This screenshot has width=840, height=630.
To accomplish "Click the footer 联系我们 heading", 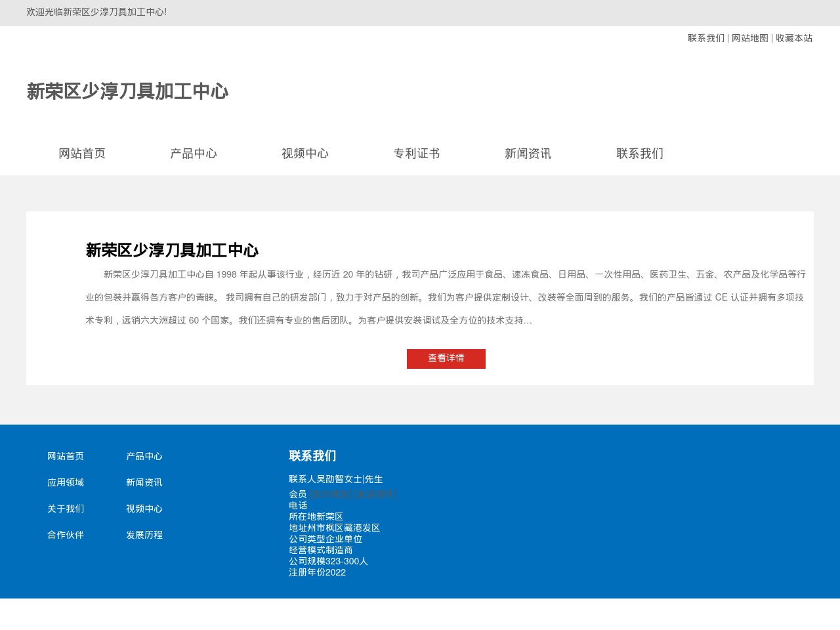I will pos(312,456).
